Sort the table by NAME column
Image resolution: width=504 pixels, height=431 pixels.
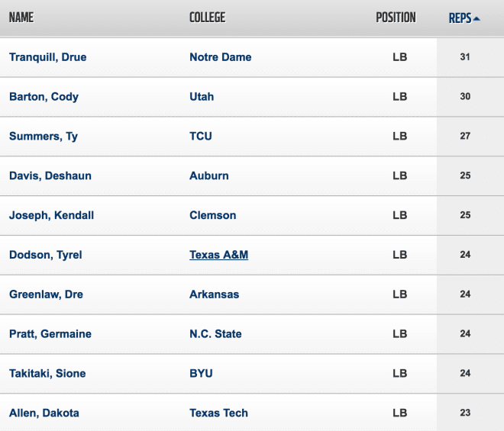[21, 18]
